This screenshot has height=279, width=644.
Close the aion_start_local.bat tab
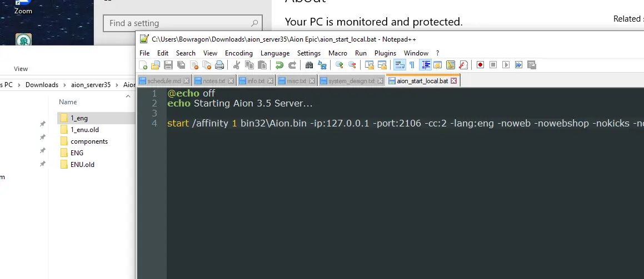(453, 81)
